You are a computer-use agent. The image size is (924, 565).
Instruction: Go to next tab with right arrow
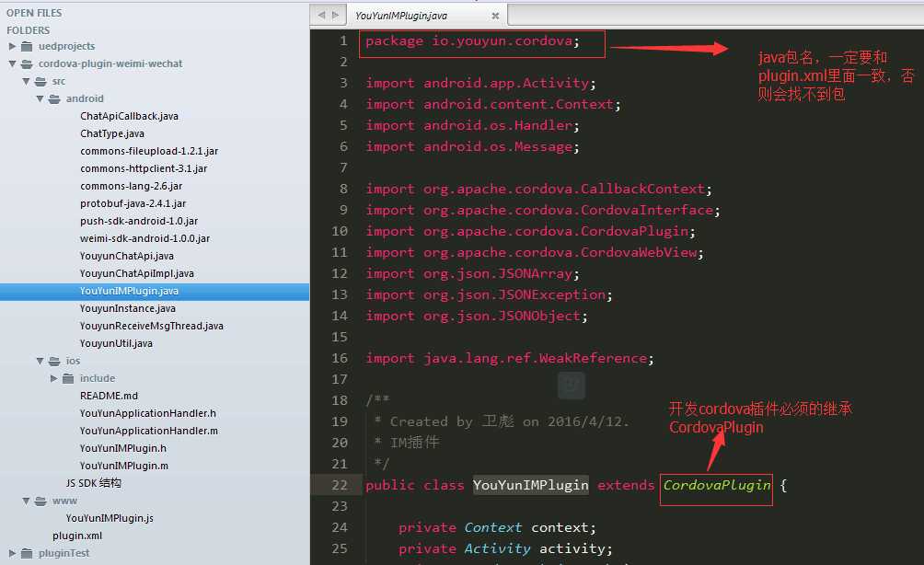point(335,15)
